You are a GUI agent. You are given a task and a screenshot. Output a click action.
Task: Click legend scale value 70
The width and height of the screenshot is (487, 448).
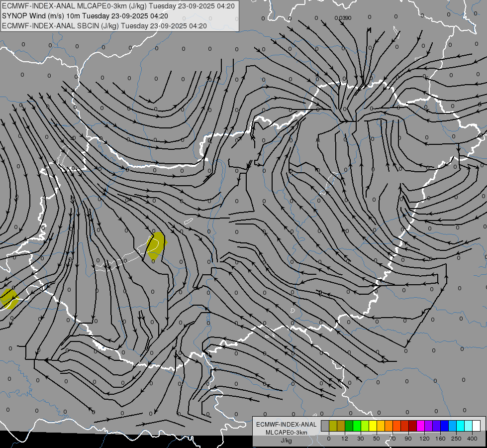[392, 439]
